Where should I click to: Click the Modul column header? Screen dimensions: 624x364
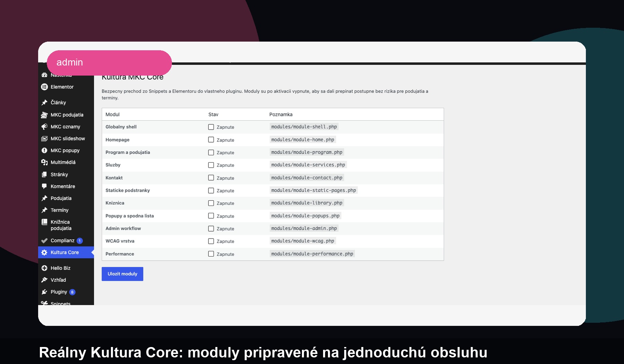tap(113, 114)
